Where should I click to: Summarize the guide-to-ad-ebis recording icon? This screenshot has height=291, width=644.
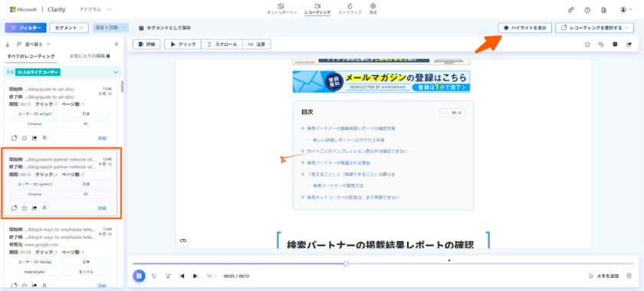click(14, 138)
